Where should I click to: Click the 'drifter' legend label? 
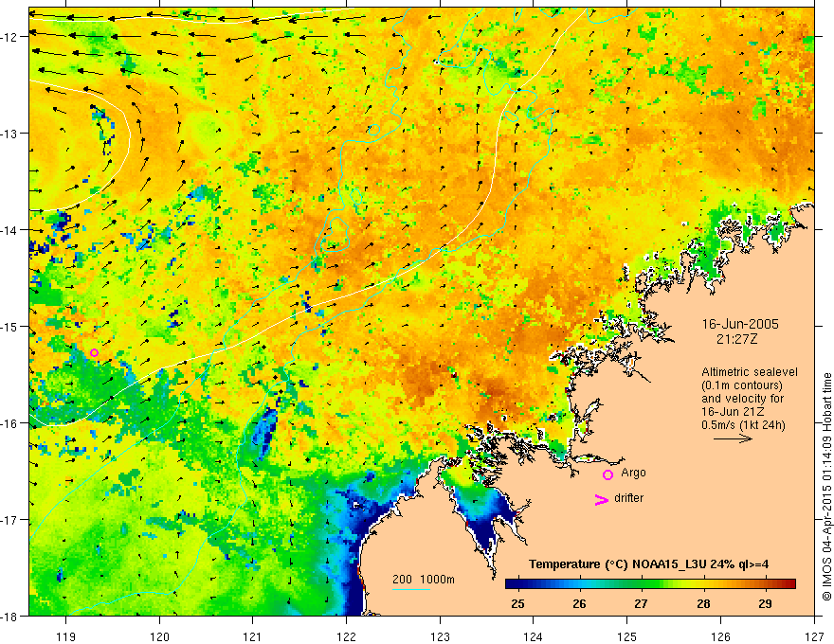pos(628,498)
